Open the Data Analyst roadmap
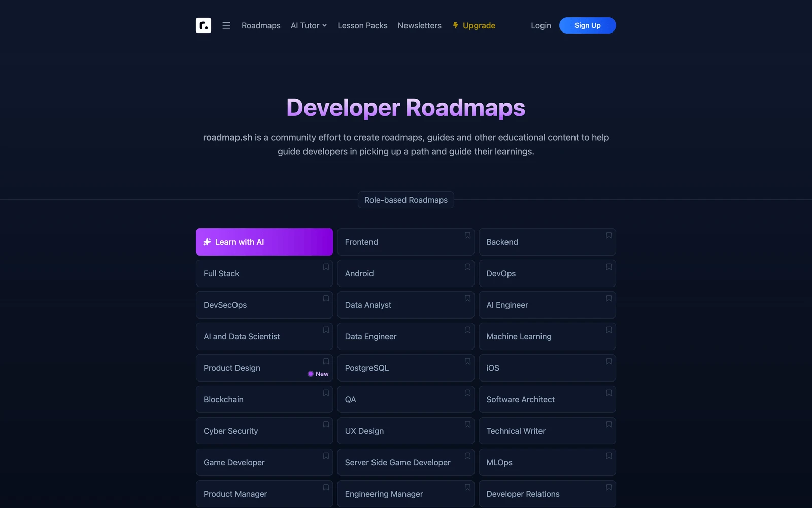 pyautogui.click(x=406, y=305)
